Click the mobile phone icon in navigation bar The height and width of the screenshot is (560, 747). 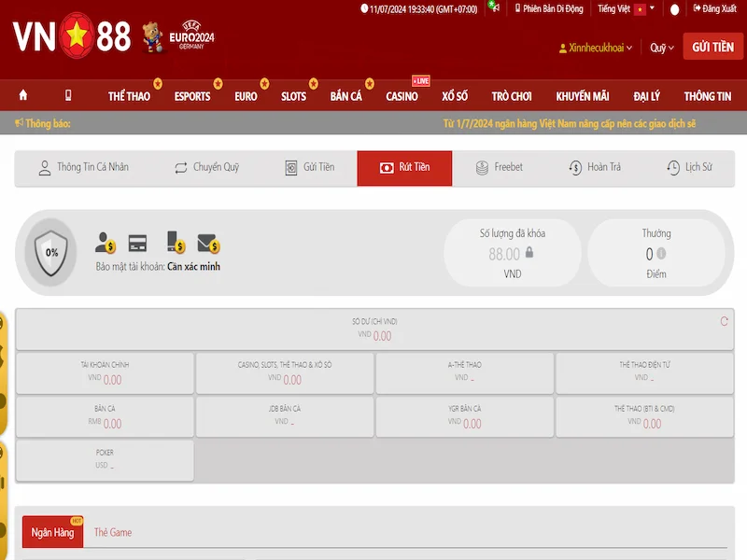pyautogui.click(x=68, y=95)
